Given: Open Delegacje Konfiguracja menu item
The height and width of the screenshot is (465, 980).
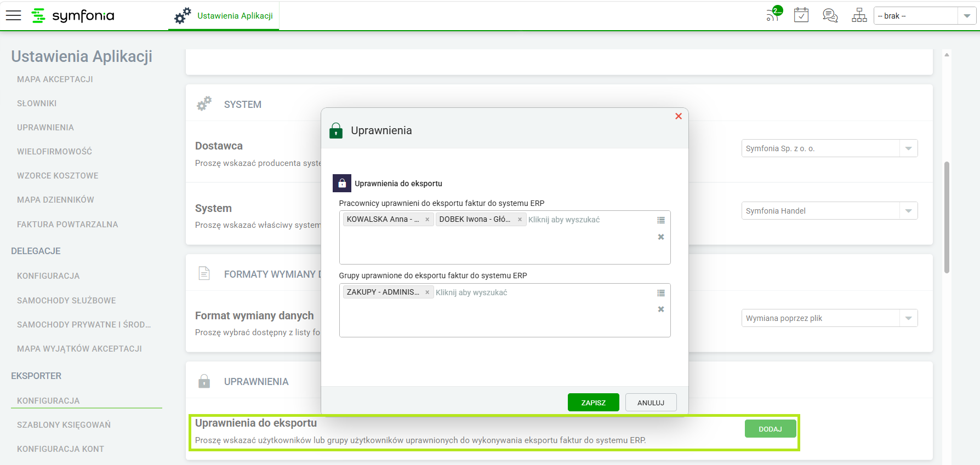Looking at the screenshot, I should point(48,276).
